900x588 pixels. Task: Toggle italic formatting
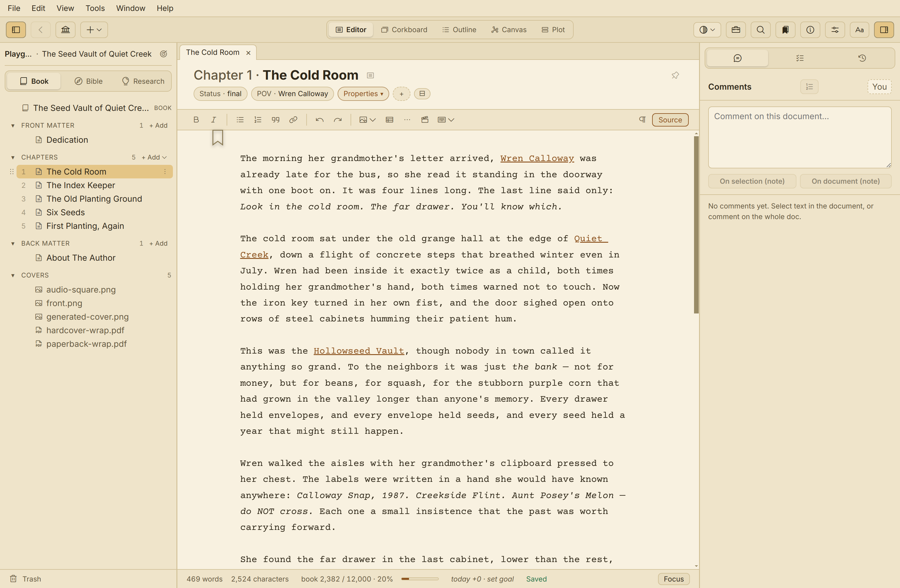(x=214, y=120)
